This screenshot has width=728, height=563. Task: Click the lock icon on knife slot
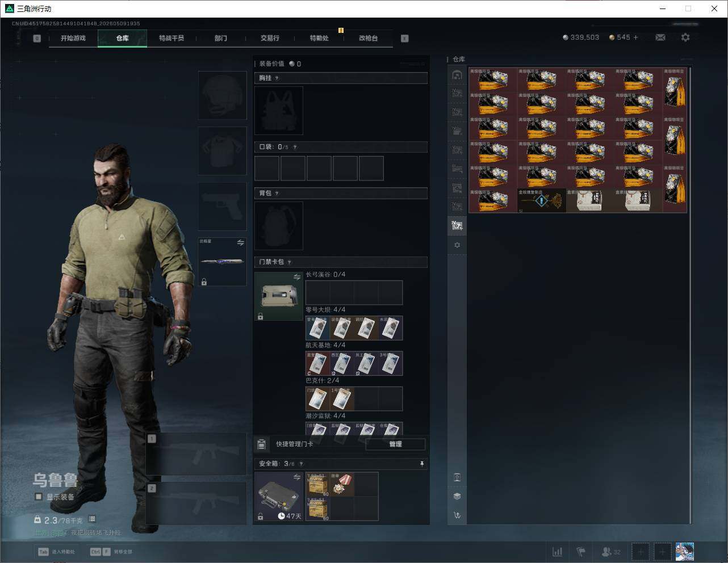click(x=204, y=281)
